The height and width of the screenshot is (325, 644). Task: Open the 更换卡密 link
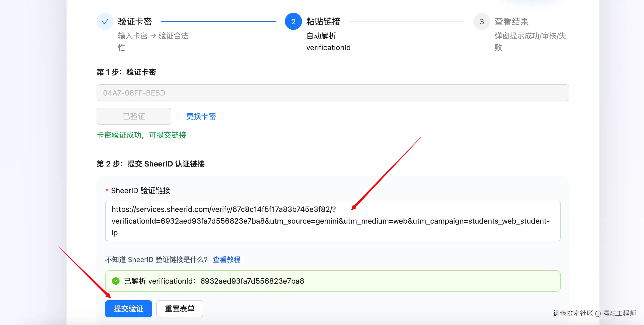tap(201, 116)
